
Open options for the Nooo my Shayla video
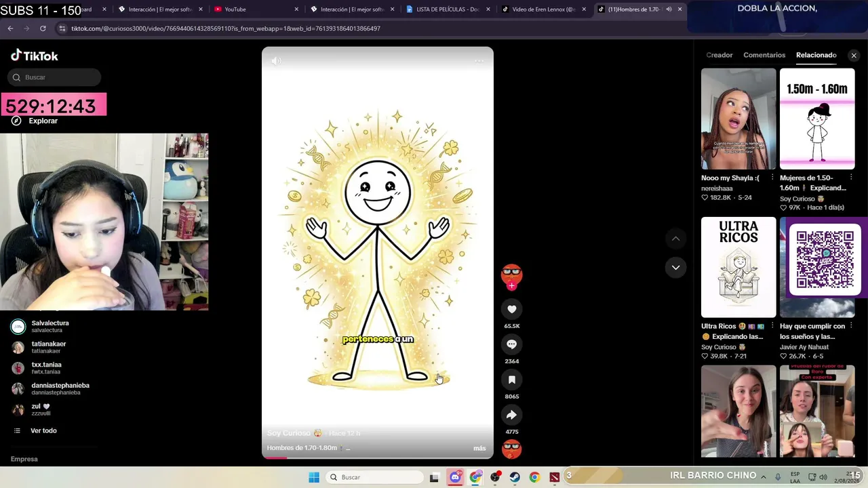pyautogui.click(x=772, y=178)
